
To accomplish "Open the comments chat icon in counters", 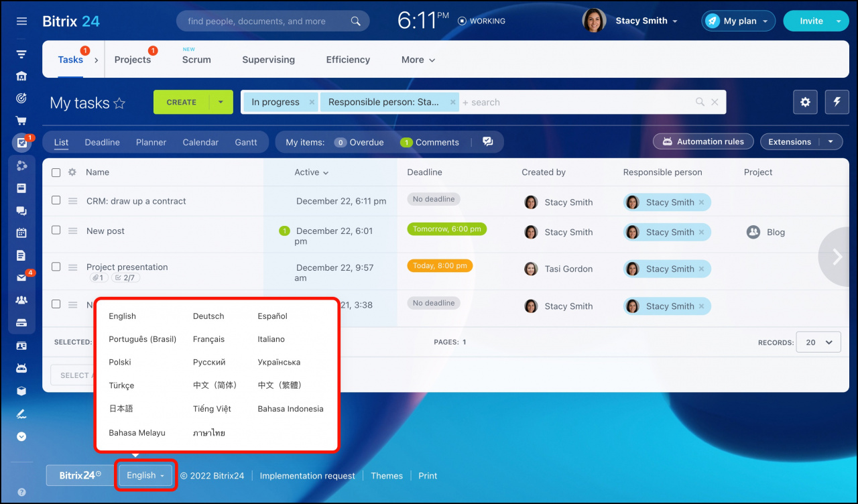I will [488, 142].
